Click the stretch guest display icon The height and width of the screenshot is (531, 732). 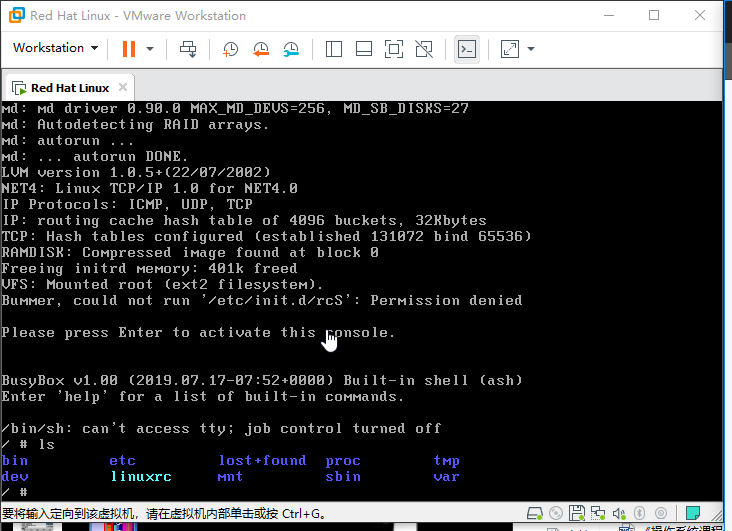pyautogui.click(x=509, y=49)
